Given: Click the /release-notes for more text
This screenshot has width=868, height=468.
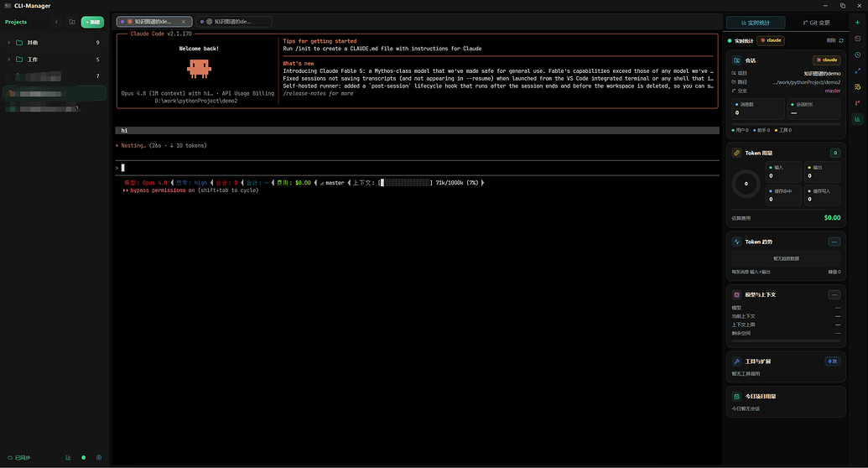Looking at the screenshot, I should 318,94.
